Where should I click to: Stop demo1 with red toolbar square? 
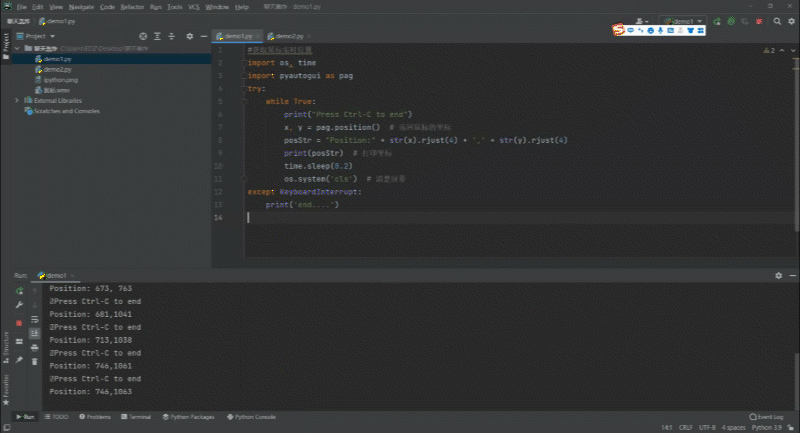[759, 21]
